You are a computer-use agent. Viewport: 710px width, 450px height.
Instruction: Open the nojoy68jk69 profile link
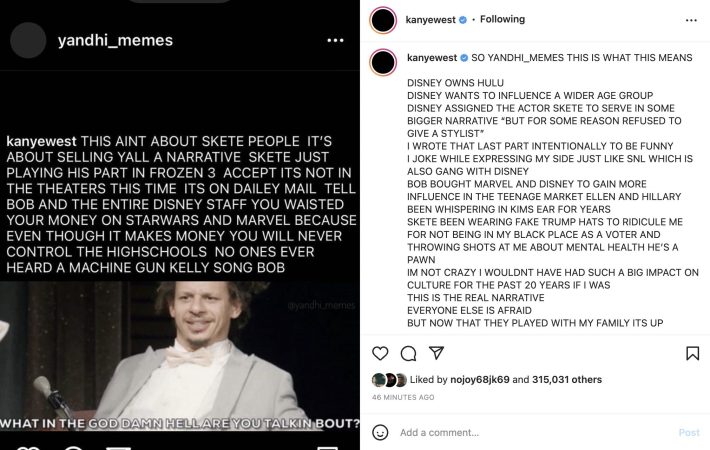(x=483, y=380)
